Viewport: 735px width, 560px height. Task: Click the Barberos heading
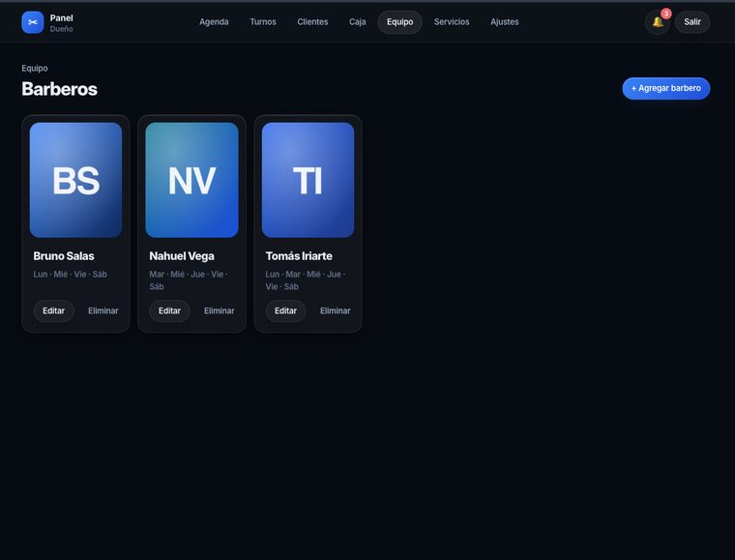click(x=60, y=89)
